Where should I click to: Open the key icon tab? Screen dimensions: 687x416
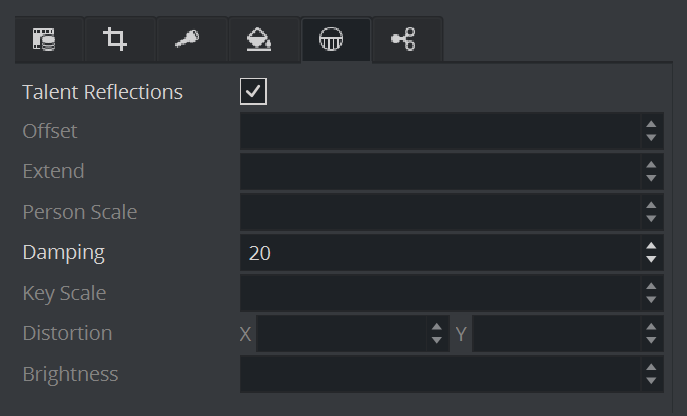(188, 40)
